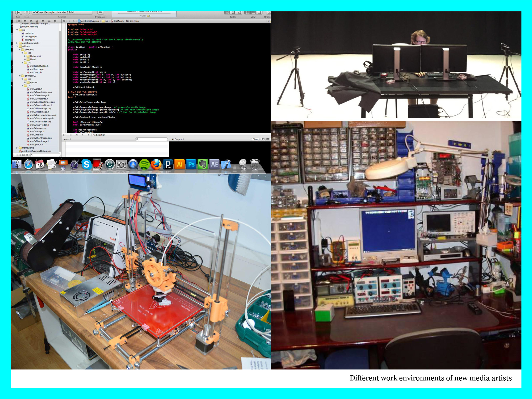Open the Auto variables dropdown
The image size is (532, 399).
pos(67,139)
